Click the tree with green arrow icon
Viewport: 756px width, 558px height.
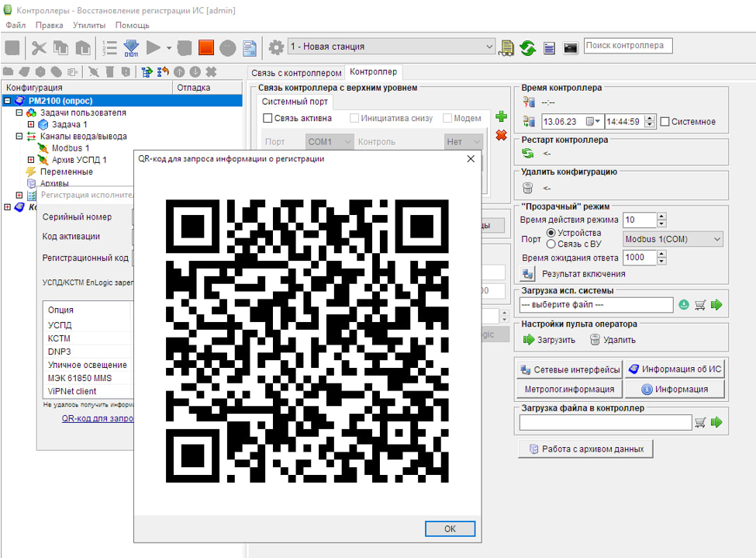click(147, 72)
